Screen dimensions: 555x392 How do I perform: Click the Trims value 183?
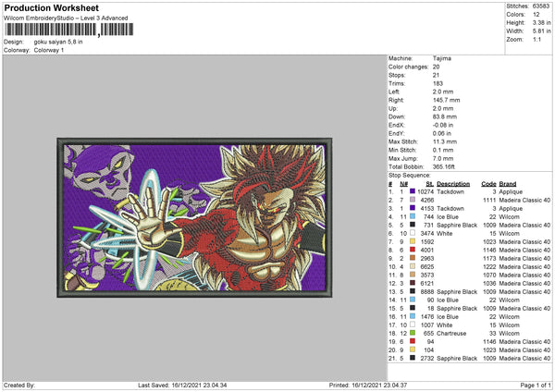coord(438,83)
